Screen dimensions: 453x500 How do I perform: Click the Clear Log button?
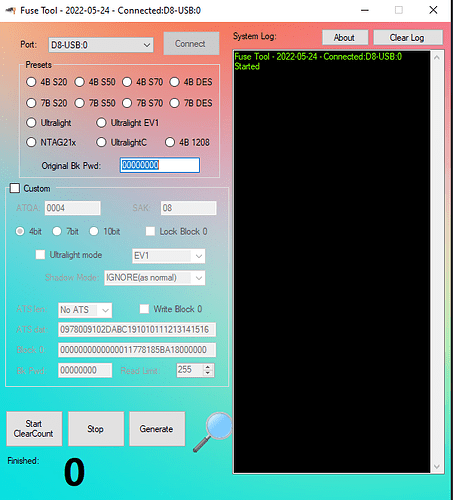408,37
